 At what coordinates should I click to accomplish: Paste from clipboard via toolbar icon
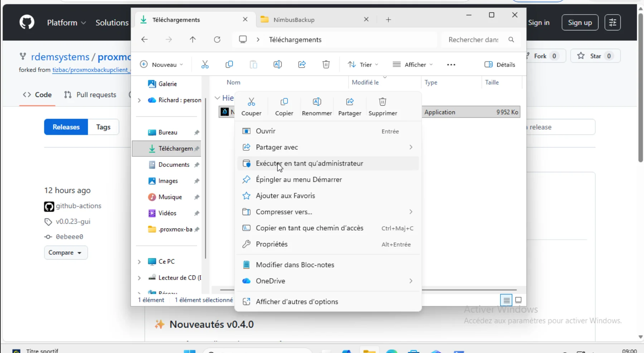click(253, 64)
